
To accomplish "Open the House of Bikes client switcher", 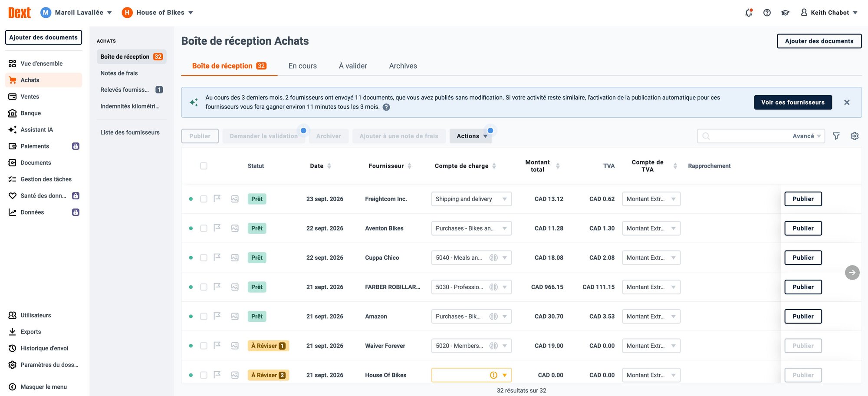I will 158,13.
